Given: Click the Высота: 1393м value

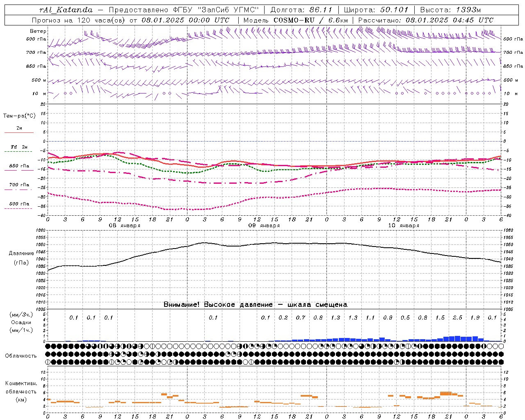Looking at the screenshot, I should point(450,10).
